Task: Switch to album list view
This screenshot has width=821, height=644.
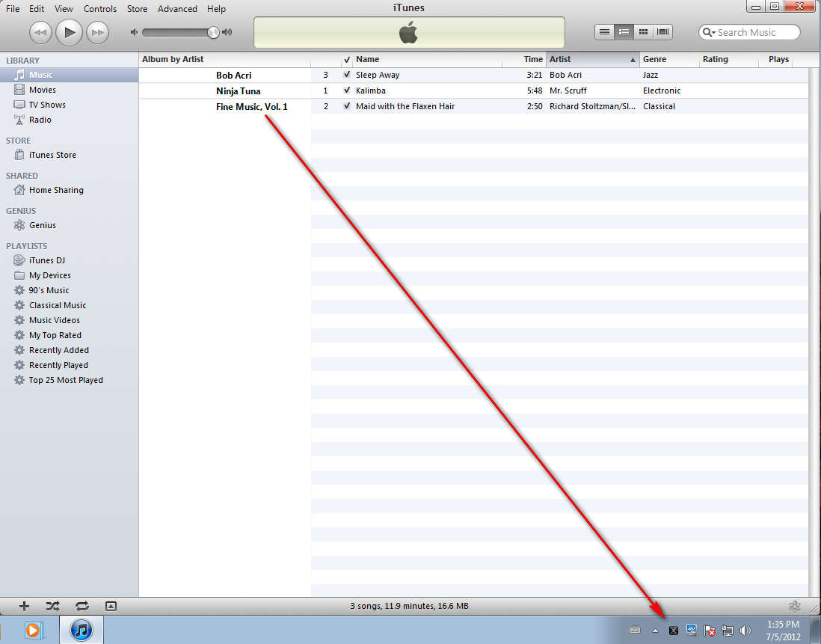Action: click(x=624, y=32)
